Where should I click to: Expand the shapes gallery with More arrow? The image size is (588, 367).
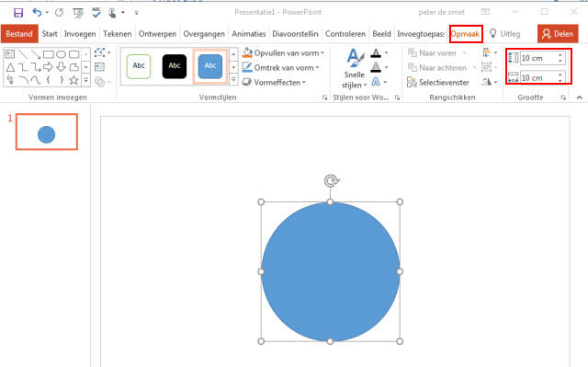(x=85, y=80)
